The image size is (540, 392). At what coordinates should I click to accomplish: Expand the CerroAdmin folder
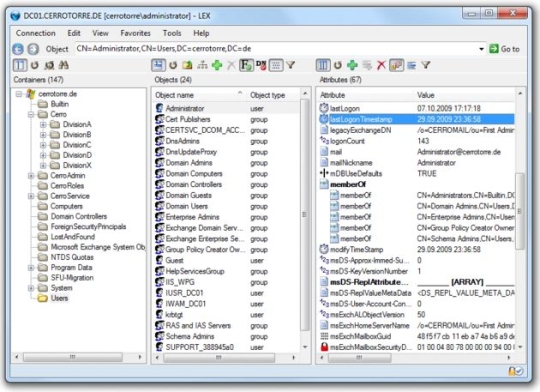click(31, 176)
